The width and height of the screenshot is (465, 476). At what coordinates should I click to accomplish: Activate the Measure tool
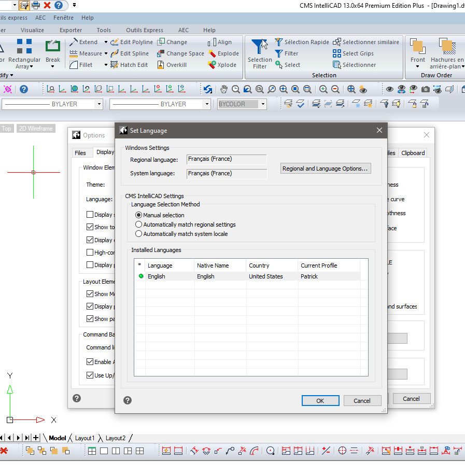pos(86,53)
